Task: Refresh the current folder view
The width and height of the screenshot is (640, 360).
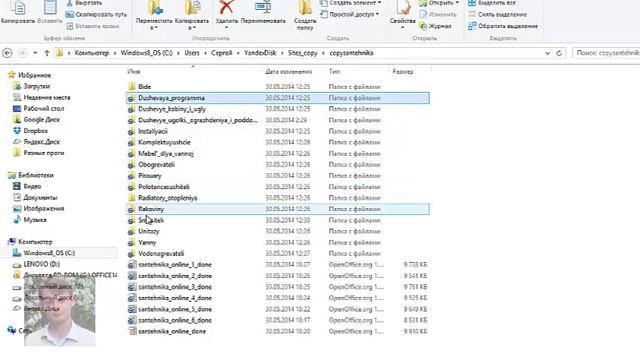Action: click(x=559, y=53)
